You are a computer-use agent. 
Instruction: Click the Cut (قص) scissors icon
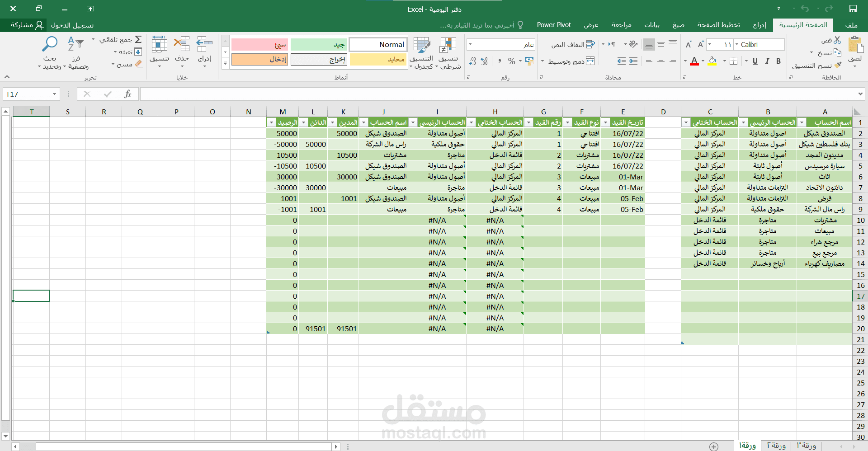[x=837, y=40]
